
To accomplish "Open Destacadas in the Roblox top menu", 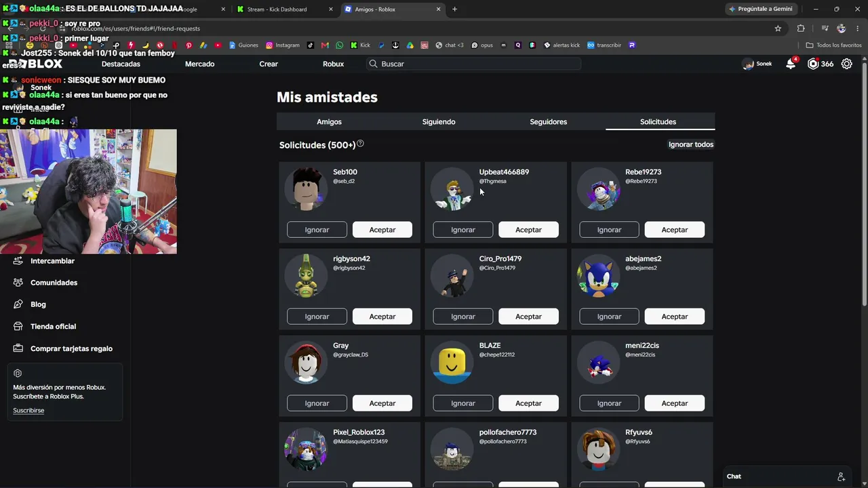I will (x=121, y=64).
